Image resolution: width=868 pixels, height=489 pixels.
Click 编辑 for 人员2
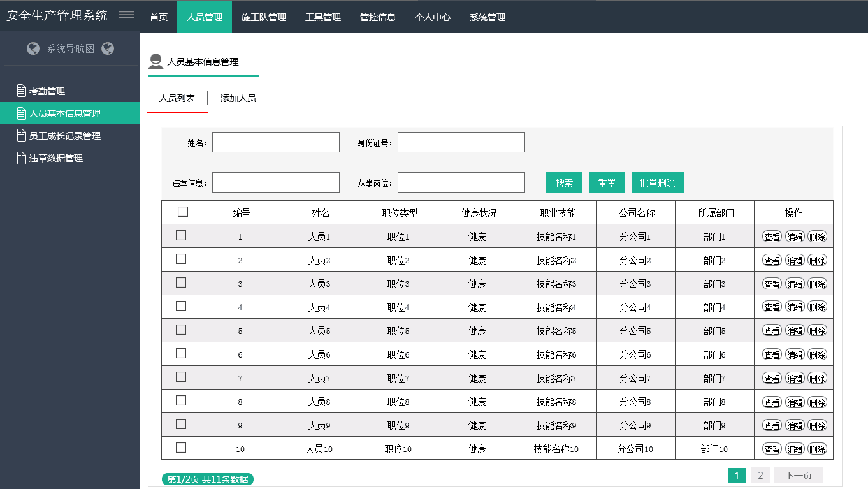click(795, 260)
